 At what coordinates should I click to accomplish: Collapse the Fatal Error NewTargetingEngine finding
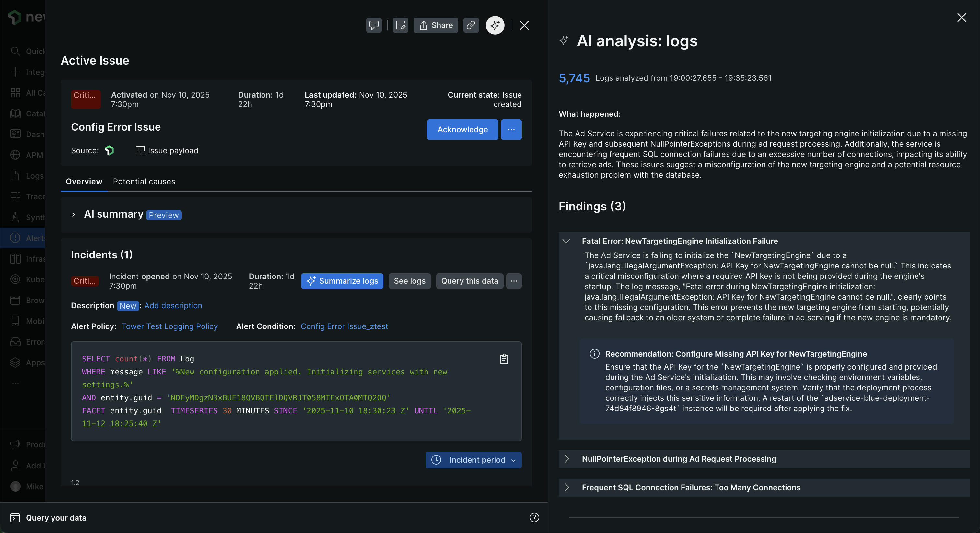[x=566, y=241]
